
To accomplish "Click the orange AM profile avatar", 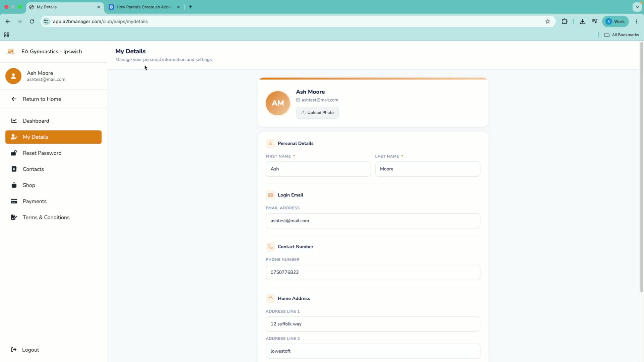I will point(278,103).
